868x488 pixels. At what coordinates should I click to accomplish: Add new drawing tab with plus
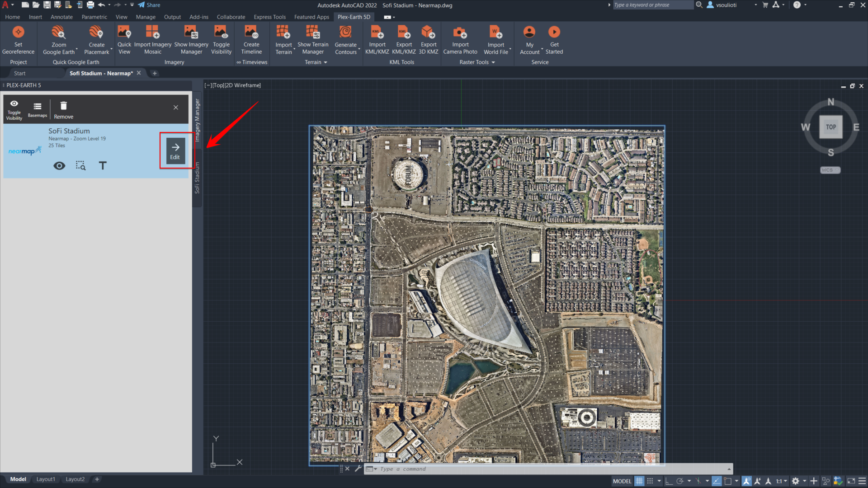155,73
